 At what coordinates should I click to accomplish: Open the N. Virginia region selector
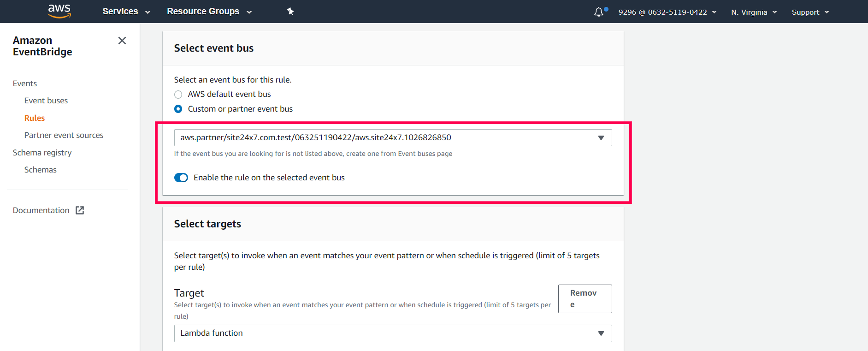tap(754, 12)
